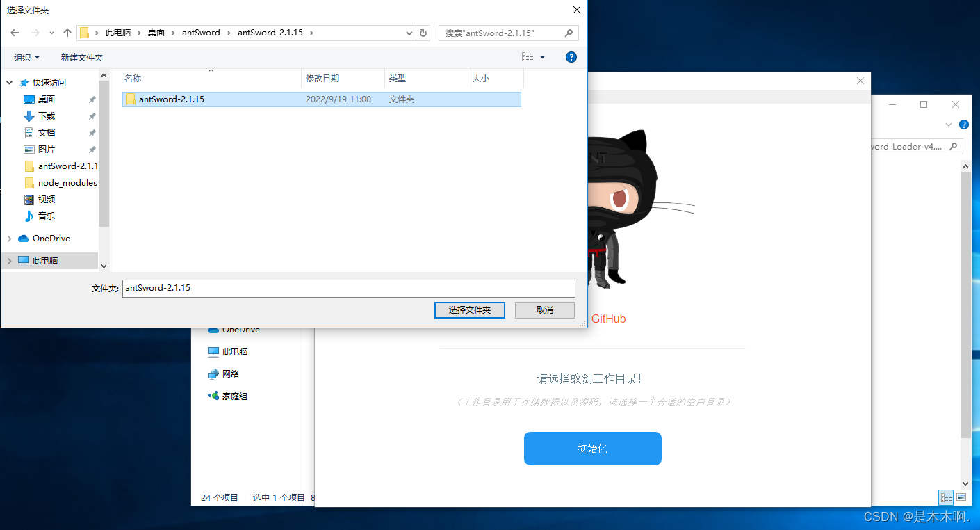980x530 pixels.
Task: Go back using the dialog's back arrow
Action: pyautogui.click(x=15, y=33)
